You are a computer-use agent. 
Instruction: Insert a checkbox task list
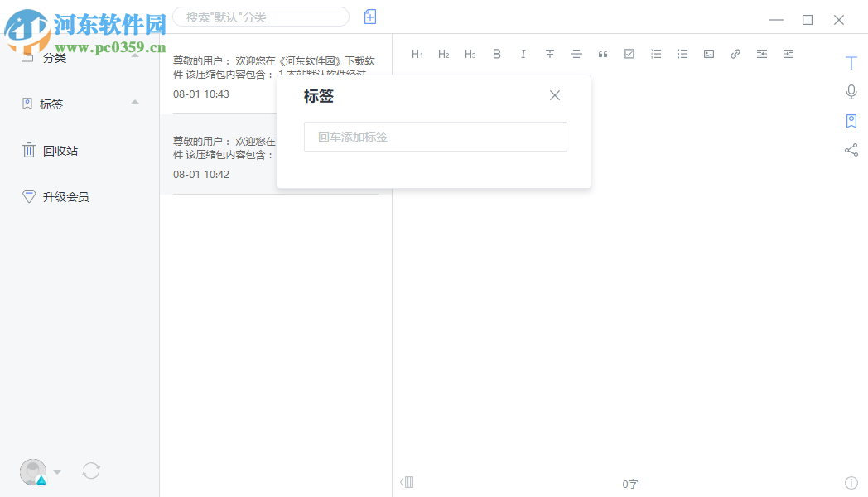click(x=629, y=53)
